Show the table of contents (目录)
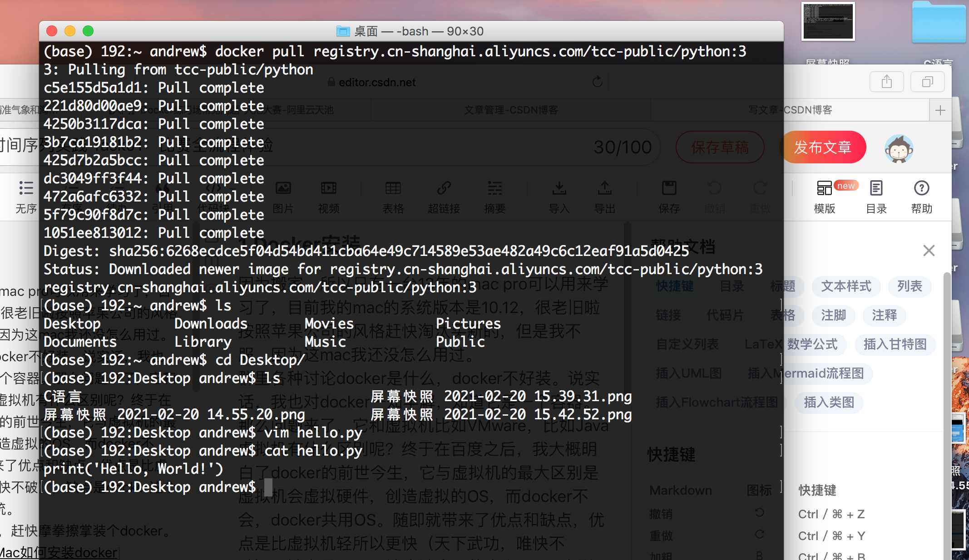Viewport: 969px width, 560px height. pos(876,196)
